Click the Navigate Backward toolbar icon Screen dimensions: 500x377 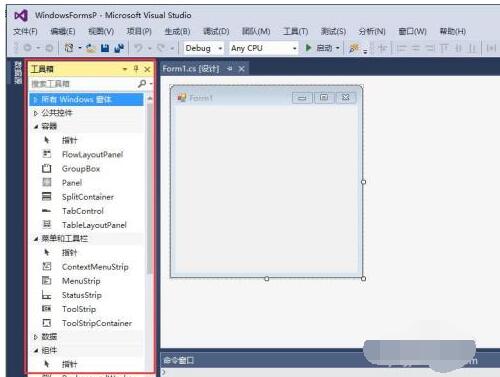pos(27,48)
